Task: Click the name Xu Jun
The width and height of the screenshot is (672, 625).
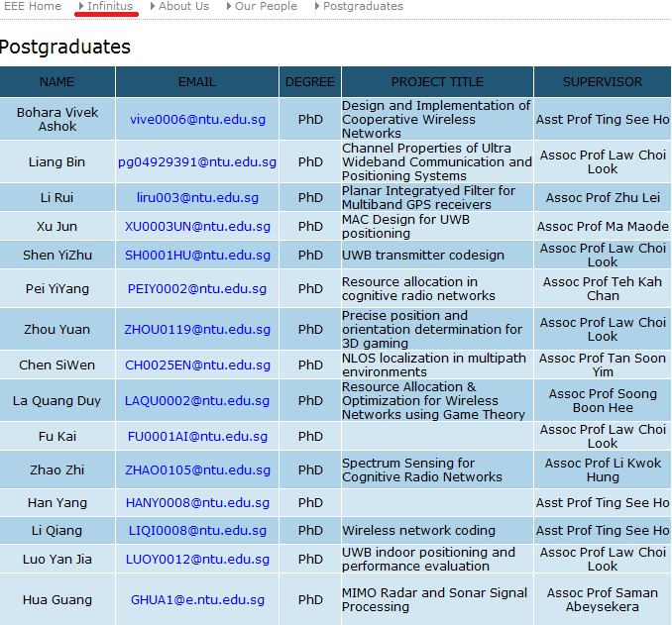Action: click(57, 226)
